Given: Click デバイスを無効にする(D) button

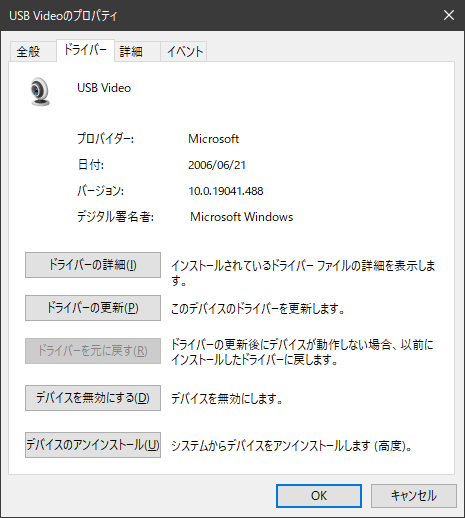Looking at the screenshot, I should [x=93, y=398].
